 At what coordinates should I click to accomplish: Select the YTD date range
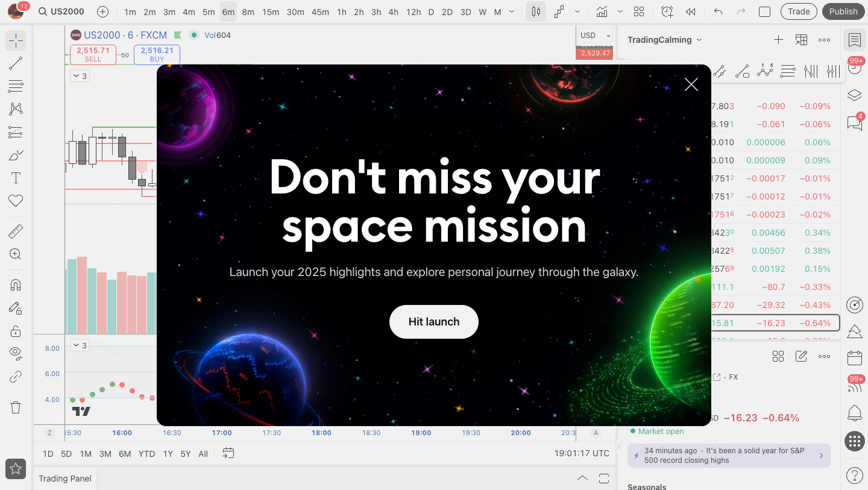pyautogui.click(x=146, y=454)
